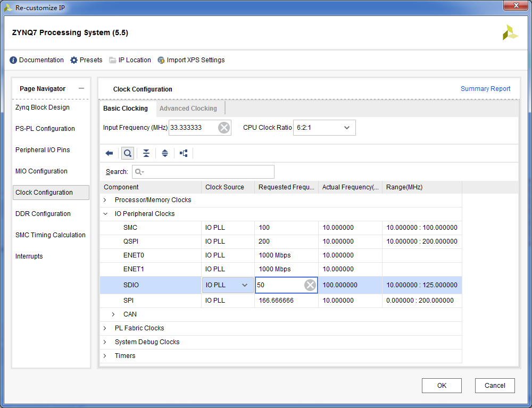The image size is (532, 408).
Task: Open IP Location folder
Action: [x=130, y=60]
